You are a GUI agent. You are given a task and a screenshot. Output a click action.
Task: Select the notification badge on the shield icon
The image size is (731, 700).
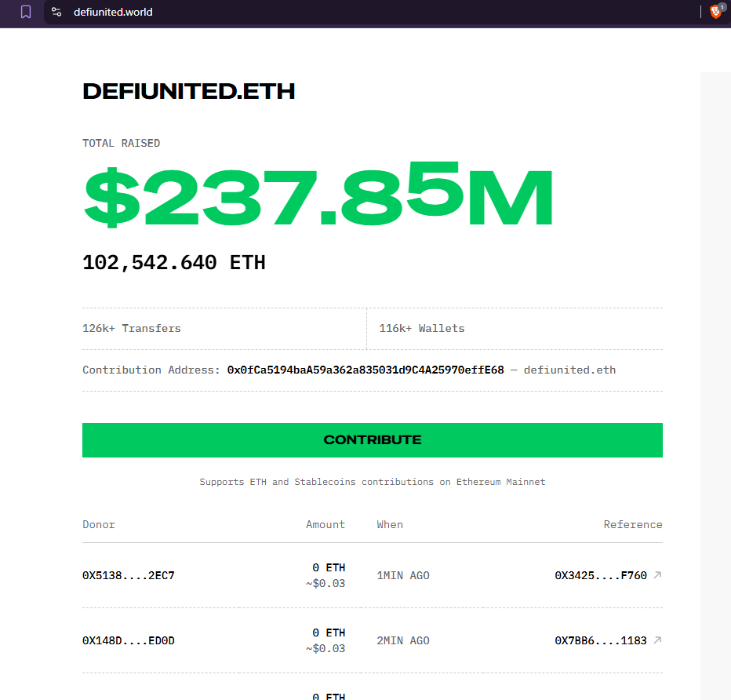pos(722,6)
